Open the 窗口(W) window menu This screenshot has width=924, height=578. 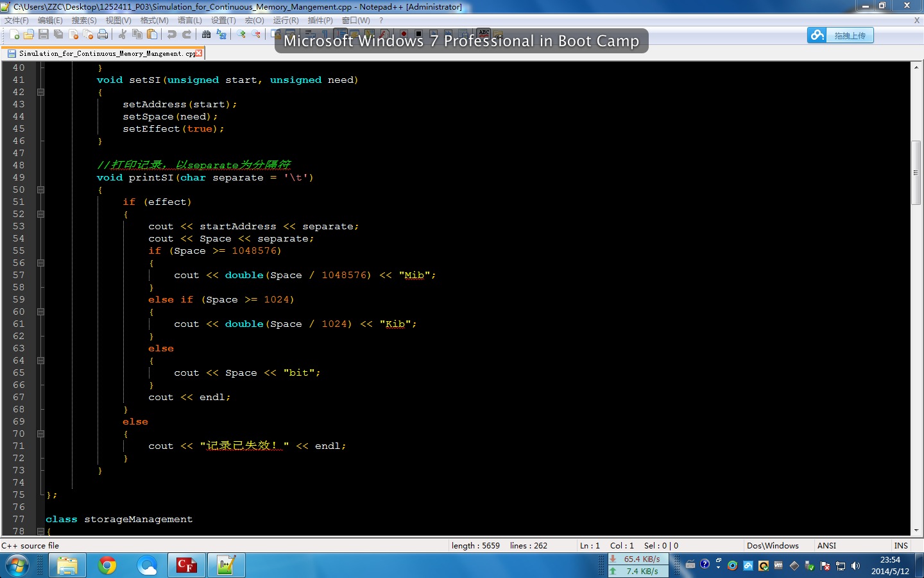point(355,20)
